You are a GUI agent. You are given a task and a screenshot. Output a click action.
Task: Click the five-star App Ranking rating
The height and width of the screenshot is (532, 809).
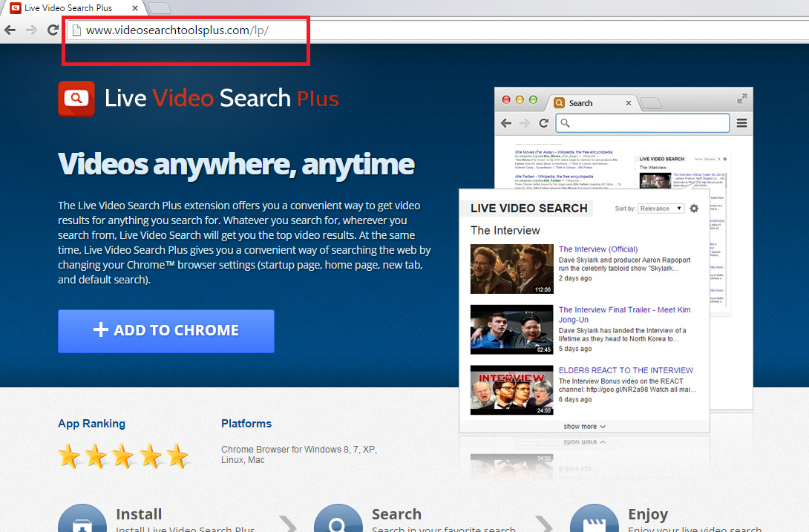click(x=123, y=456)
